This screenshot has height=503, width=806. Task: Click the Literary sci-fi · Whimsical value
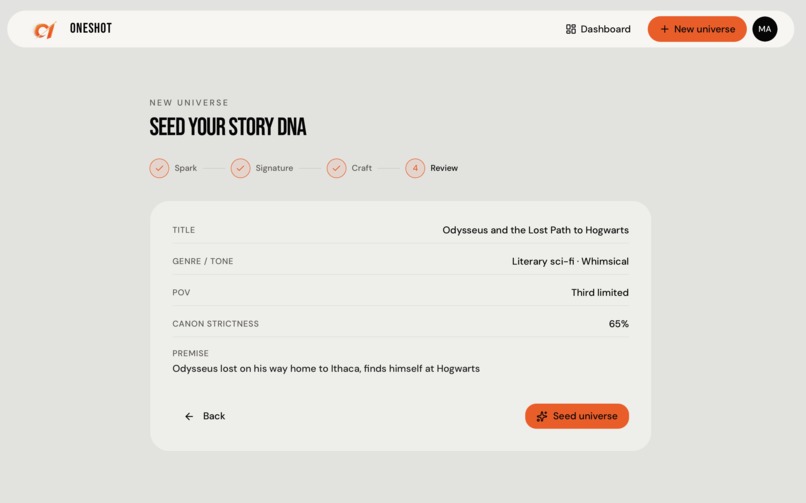coord(570,262)
